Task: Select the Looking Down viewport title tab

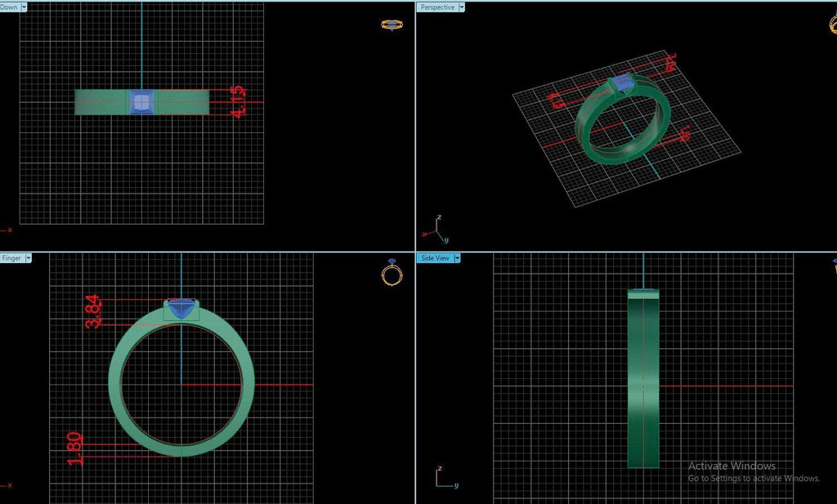Action: pyautogui.click(x=10, y=7)
